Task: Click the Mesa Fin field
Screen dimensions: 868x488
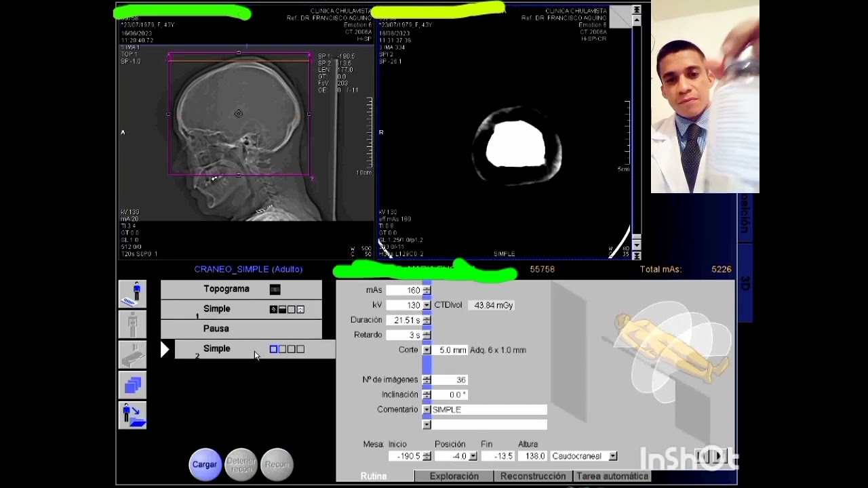Action: click(498, 456)
